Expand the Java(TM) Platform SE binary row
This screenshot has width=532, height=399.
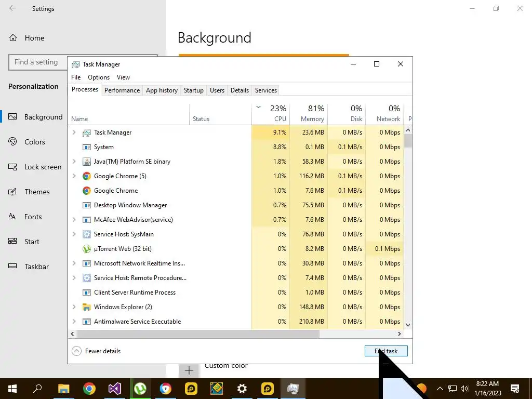point(74,162)
